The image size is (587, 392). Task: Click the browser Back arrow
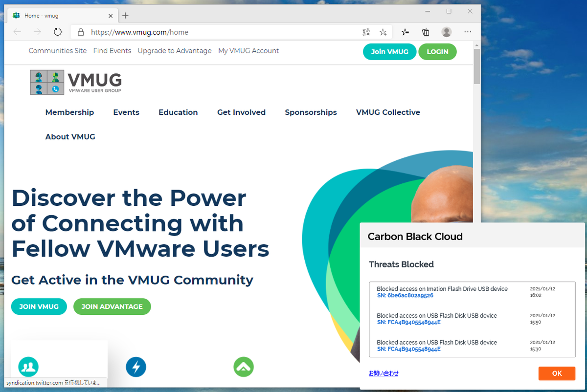[17, 32]
